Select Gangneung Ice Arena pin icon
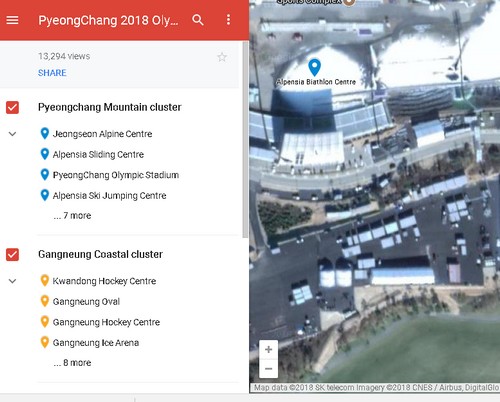Image resolution: width=500 pixels, height=402 pixels. click(45, 342)
